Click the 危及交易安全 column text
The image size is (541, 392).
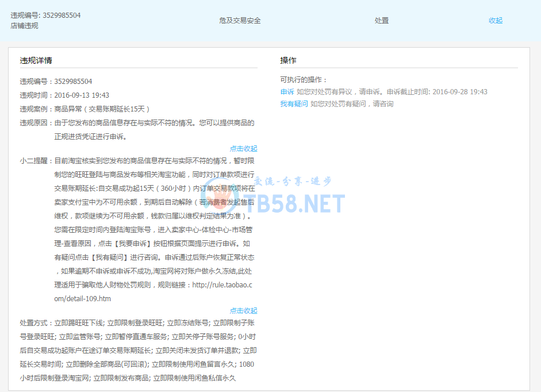click(240, 20)
